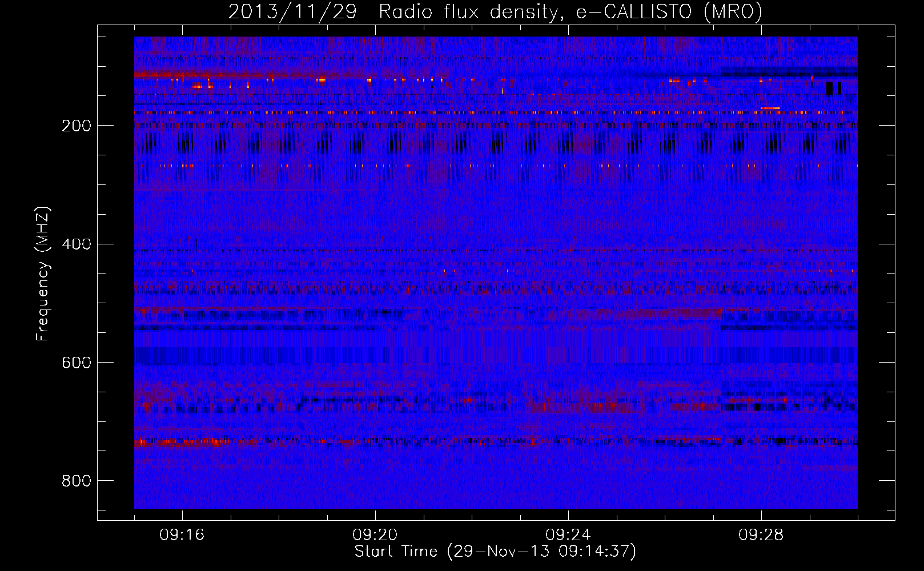Click the 09:28 time tick label
Viewport: 924px width, 571px height.
pos(761,535)
